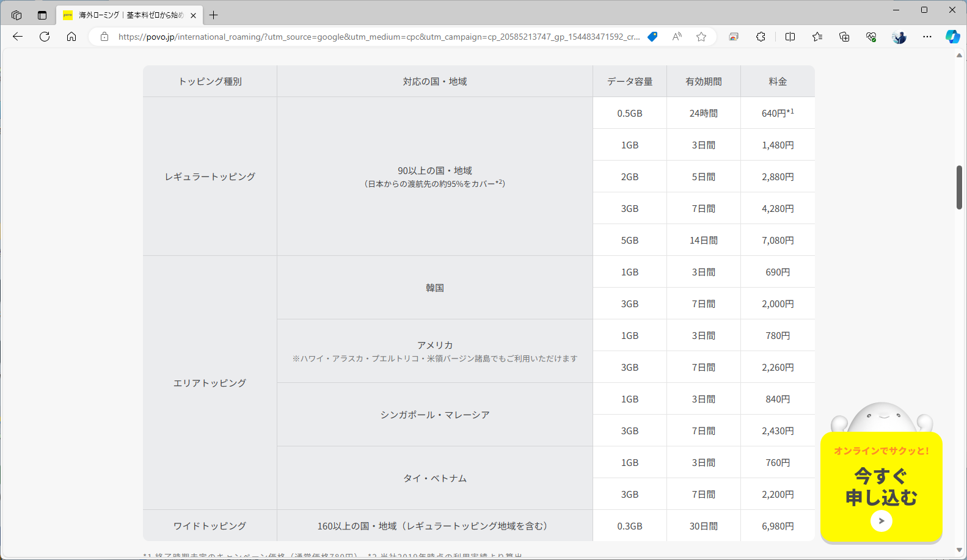The height and width of the screenshot is (560, 967).
Task: Open the Favorites list
Action: [817, 37]
